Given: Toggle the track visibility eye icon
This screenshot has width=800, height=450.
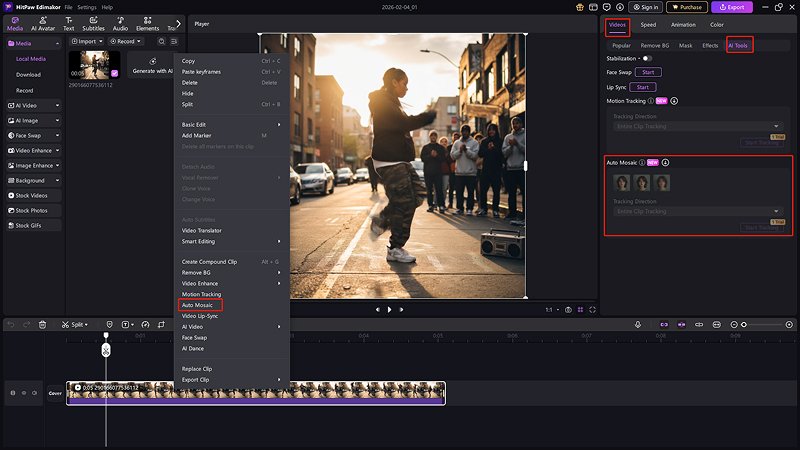Looking at the screenshot, I should pos(23,393).
